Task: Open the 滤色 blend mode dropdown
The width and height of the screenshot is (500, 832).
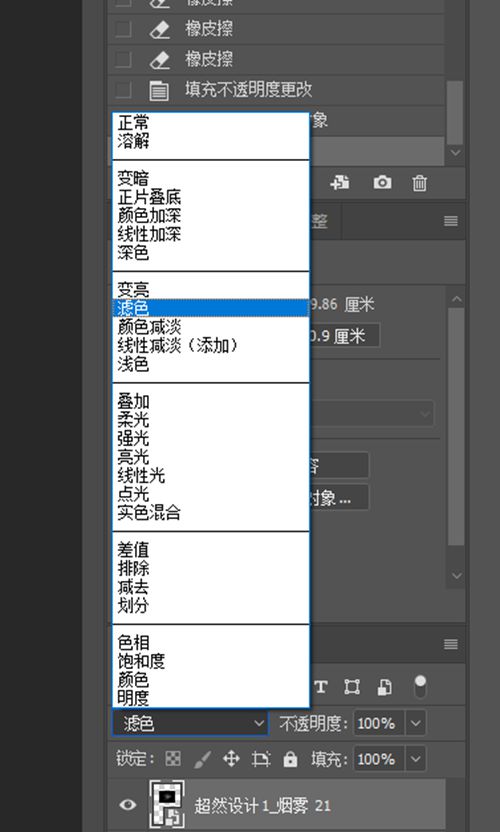Action: click(190, 723)
